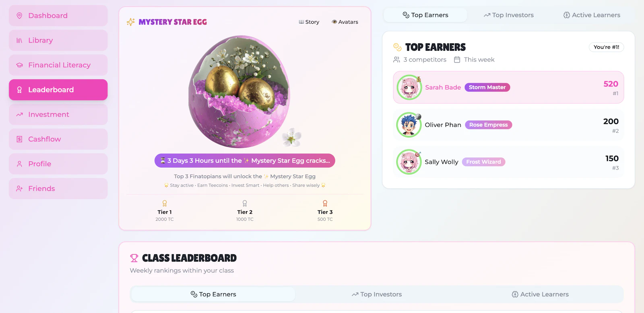This screenshot has height=313, width=644.
Task: Switch to upper Top Earners tab
Action: pos(425,15)
